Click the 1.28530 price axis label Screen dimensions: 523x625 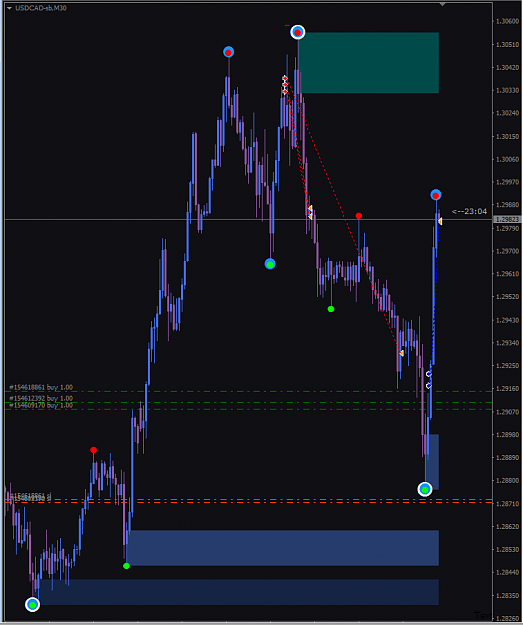coord(507,550)
